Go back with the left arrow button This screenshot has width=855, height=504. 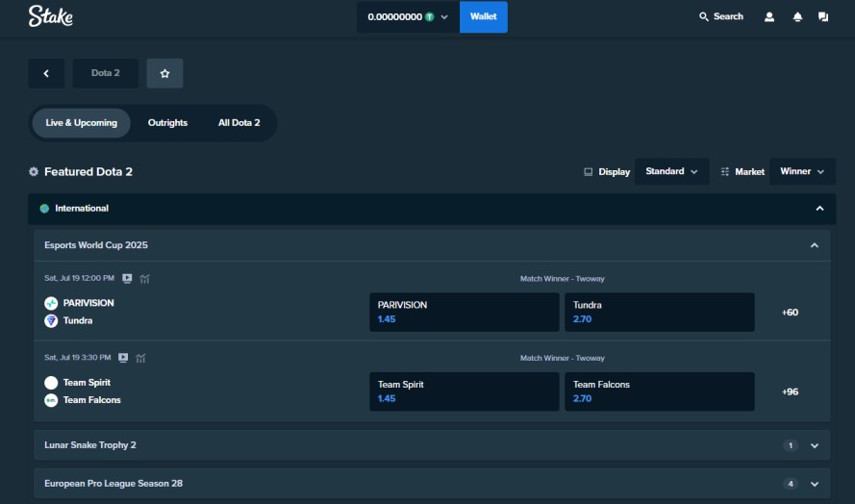point(46,73)
